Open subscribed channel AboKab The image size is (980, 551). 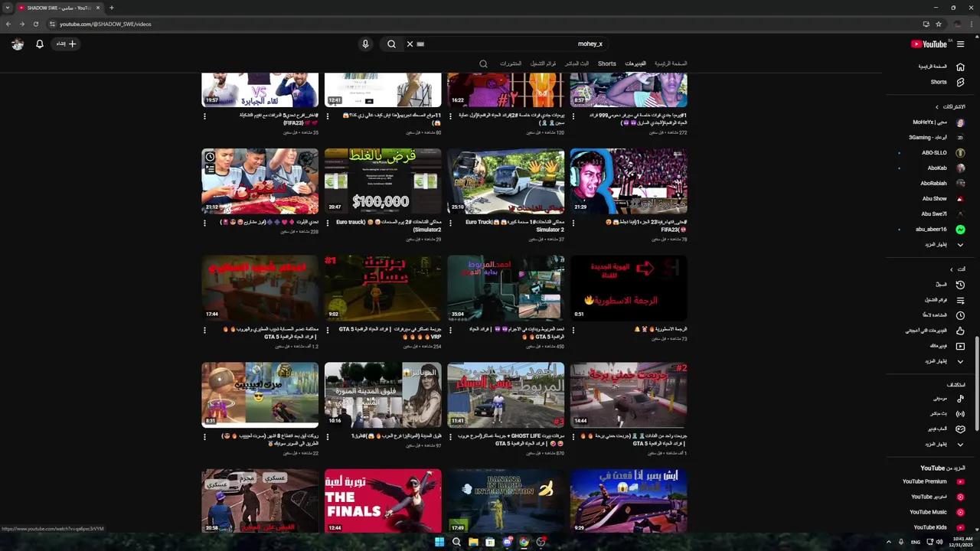tap(946, 168)
